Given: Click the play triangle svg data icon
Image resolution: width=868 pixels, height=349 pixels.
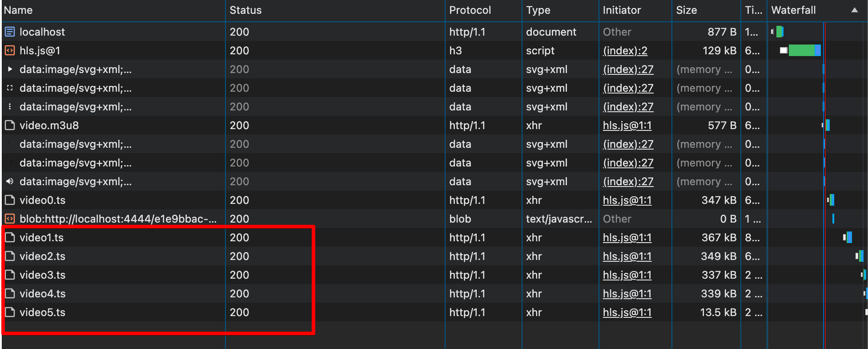Looking at the screenshot, I should coord(10,69).
